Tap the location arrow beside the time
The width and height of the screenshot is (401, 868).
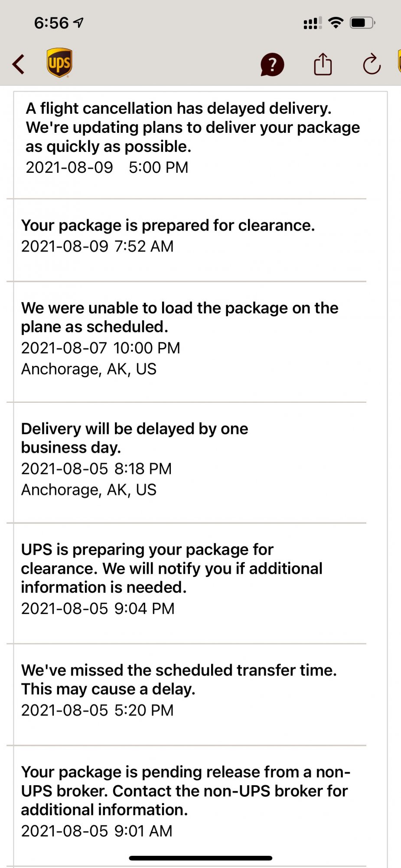[78, 23]
